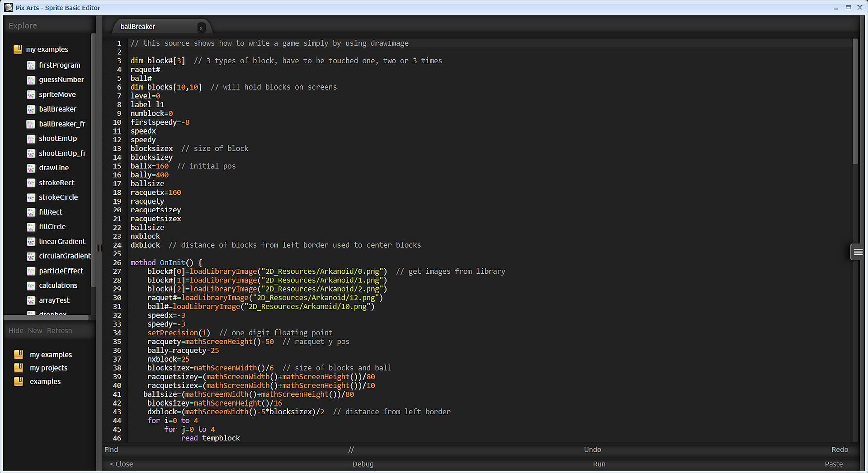Click the sidebar splitter handle
This screenshot has width=868, height=473.
tap(99, 248)
